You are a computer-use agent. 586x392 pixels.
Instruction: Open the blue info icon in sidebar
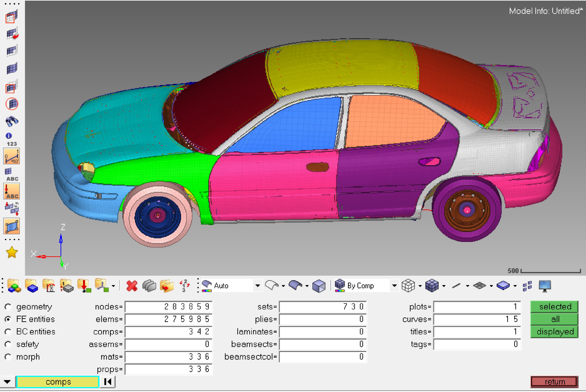[x=9, y=136]
